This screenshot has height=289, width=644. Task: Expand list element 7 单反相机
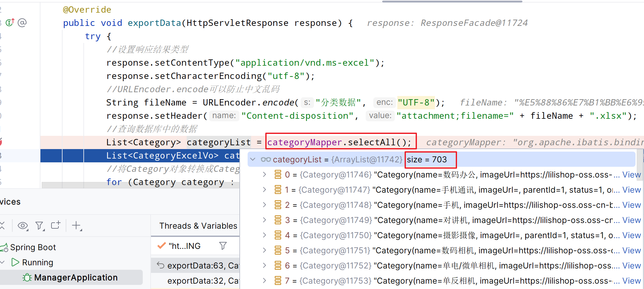(264, 281)
